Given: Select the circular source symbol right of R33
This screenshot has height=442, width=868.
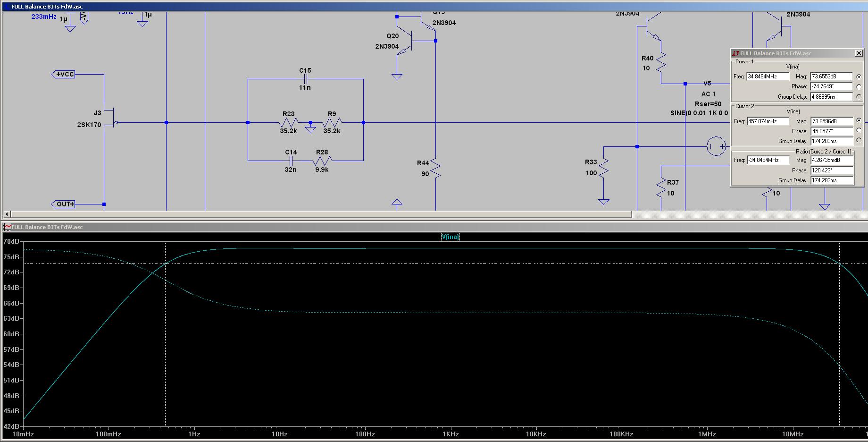Looking at the screenshot, I should pyautogui.click(x=716, y=146).
